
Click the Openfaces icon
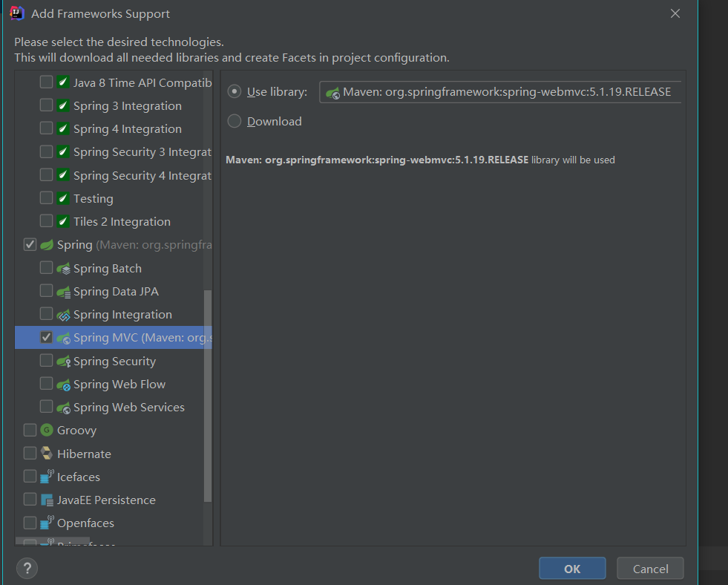tap(47, 523)
